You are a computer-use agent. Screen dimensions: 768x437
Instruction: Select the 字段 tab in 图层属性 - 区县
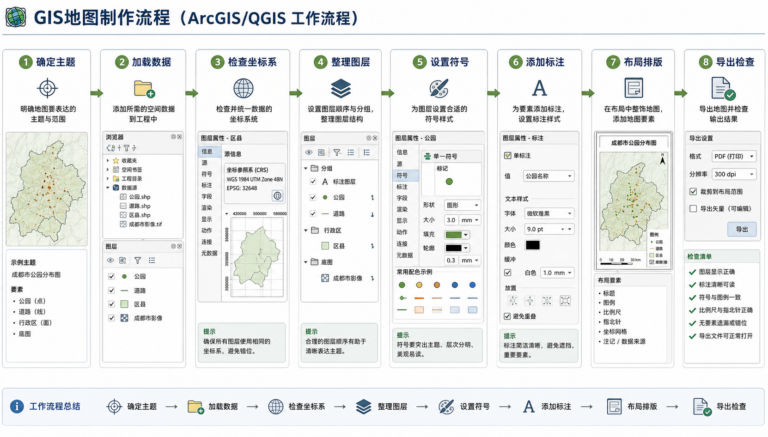[208, 196]
